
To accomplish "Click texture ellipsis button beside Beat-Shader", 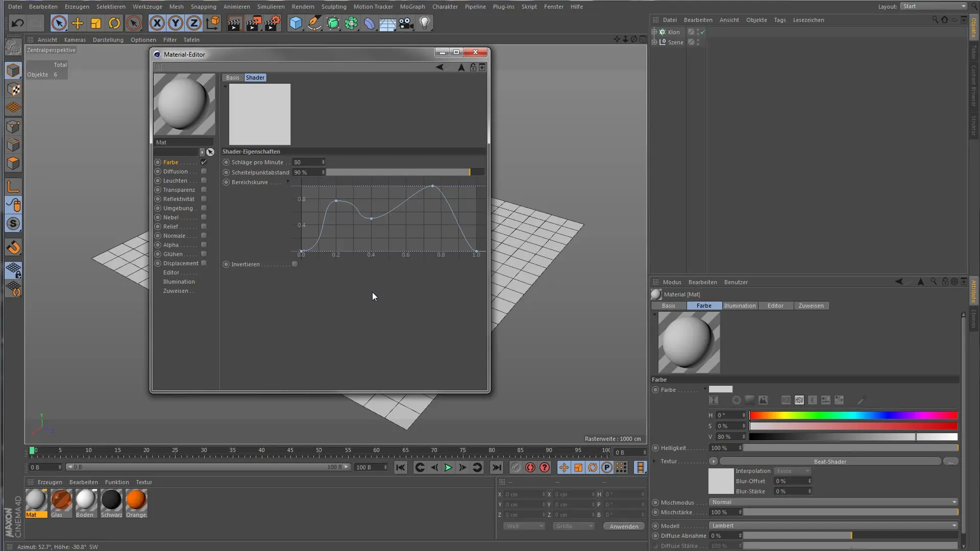I will (x=950, y=462).
